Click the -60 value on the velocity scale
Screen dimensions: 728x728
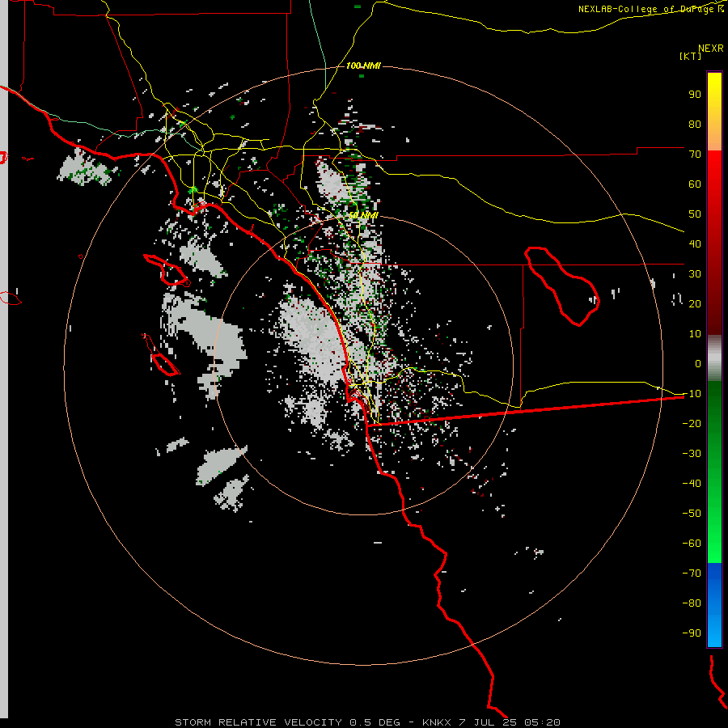coord(692,544)
